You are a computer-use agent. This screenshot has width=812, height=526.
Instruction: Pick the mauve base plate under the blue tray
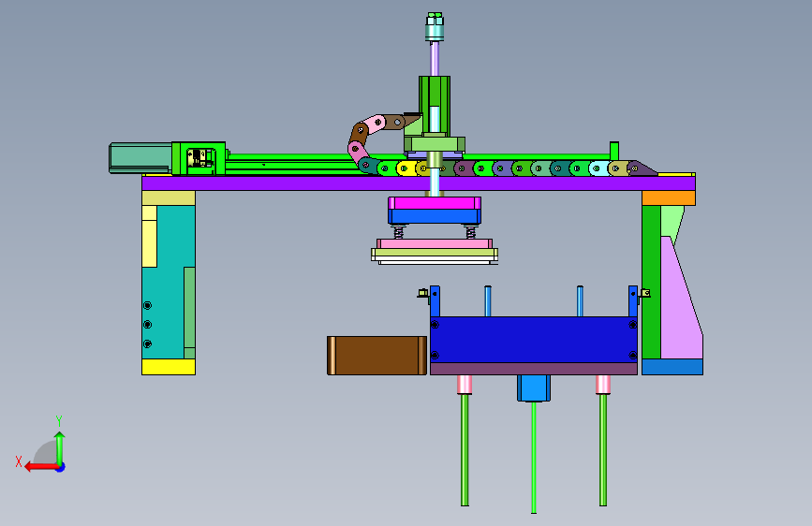tap(534, 369)
